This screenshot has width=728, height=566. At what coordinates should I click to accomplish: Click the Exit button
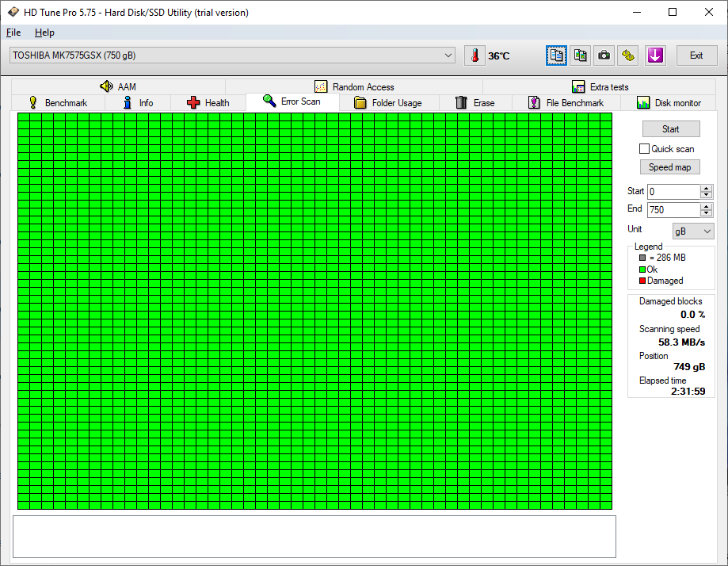tap(696, 55)
